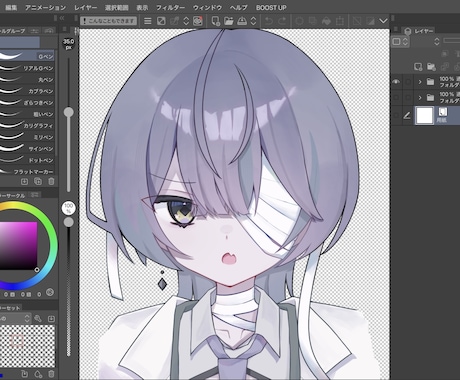Image resolution: width=460 pixels, height=380 pixels.
Task: Click the Clip Studio launch icon
Action: [198, 21]
